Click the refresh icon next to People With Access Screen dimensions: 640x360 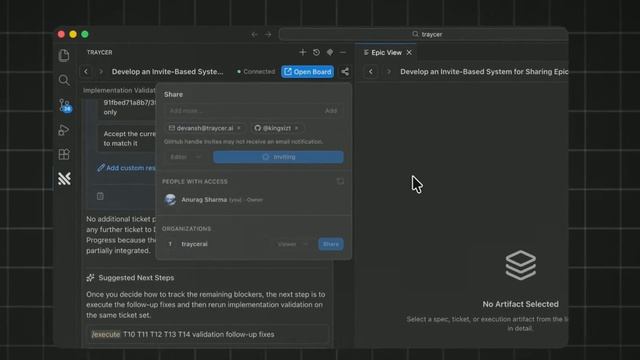340,181
